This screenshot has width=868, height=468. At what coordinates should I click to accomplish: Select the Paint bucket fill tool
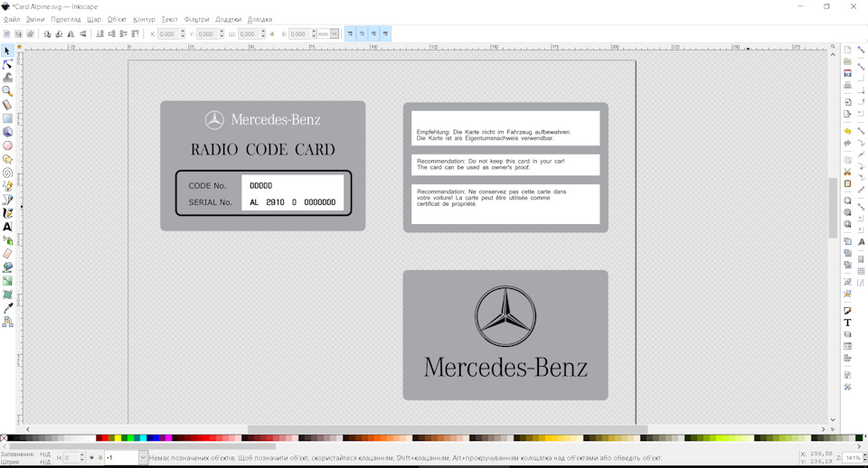click(x=7, y=267)
